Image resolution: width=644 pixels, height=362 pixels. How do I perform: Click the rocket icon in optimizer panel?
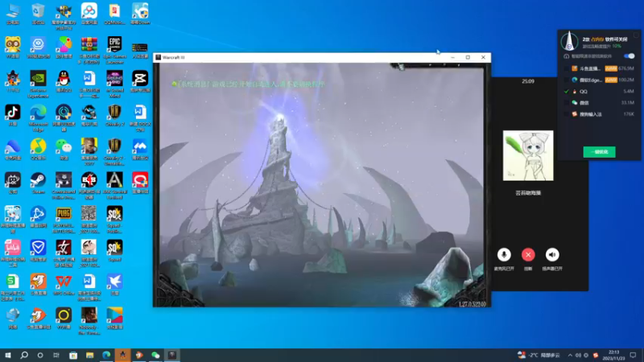point(569,41)
